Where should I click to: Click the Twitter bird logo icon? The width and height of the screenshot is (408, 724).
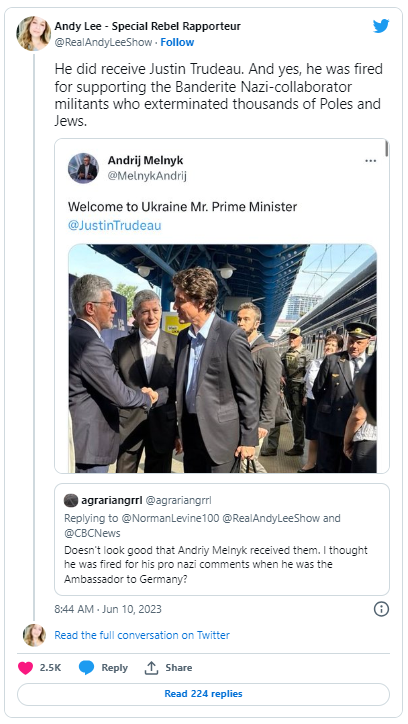point(381,26)
